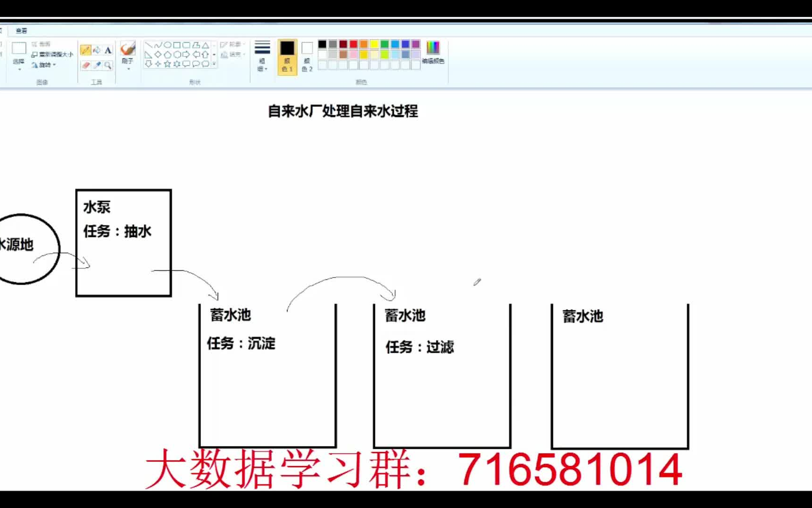The height and width of the screenshot is (508, 812).
Task: Pick the pink (rose) palette swatch
Action: click(x=353, y=55)
